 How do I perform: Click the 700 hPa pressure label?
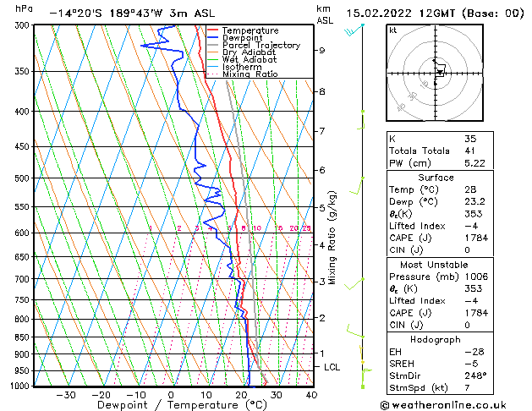point(24,279)
